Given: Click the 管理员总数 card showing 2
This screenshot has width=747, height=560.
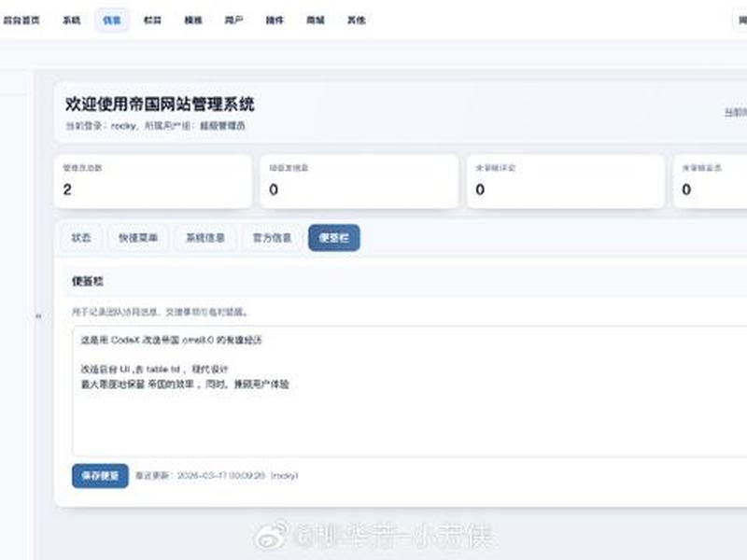Looking at the screenshot, I should pos(153,181).
